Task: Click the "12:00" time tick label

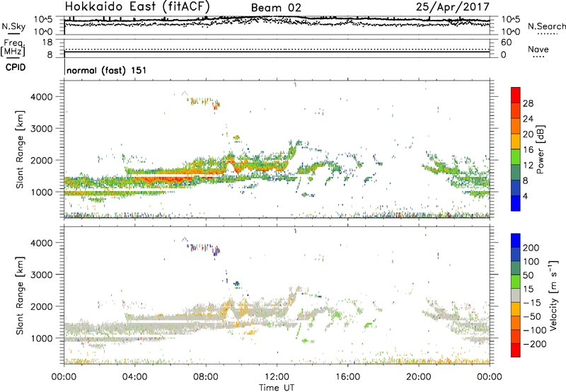Action: click(x=277, y=377)
